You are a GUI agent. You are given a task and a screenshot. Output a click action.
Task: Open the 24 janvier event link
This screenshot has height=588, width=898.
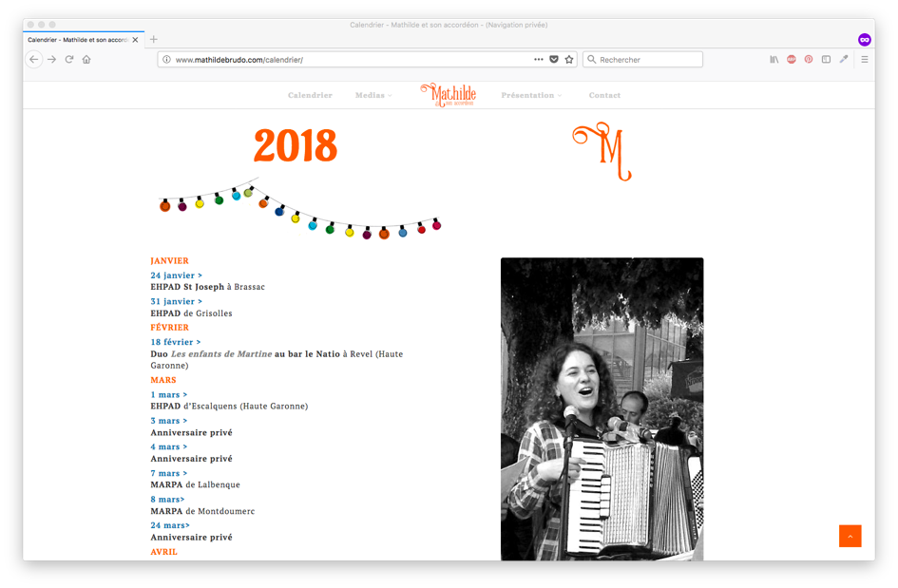177,275
